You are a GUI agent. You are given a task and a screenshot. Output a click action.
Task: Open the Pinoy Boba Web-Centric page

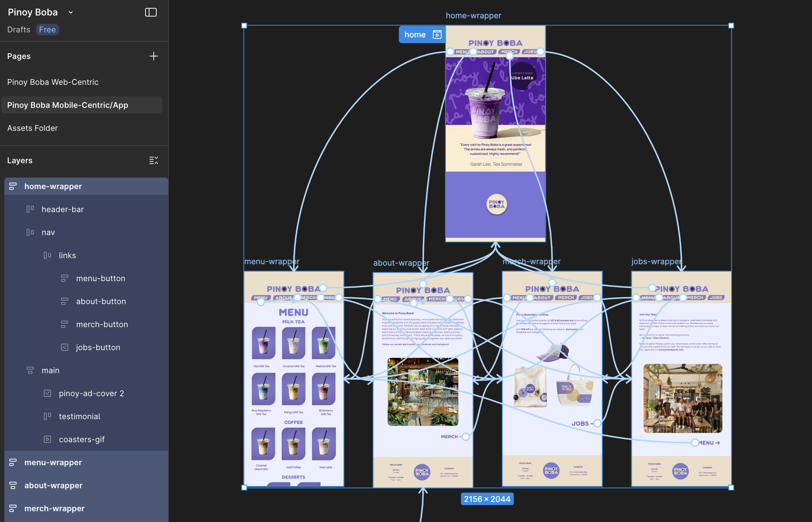53,82
